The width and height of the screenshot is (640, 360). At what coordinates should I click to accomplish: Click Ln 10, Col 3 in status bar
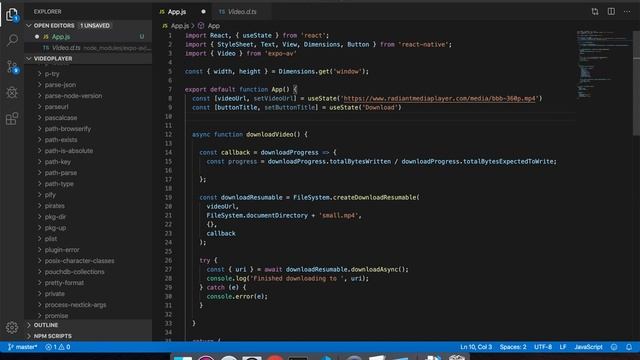coord(476,347)
